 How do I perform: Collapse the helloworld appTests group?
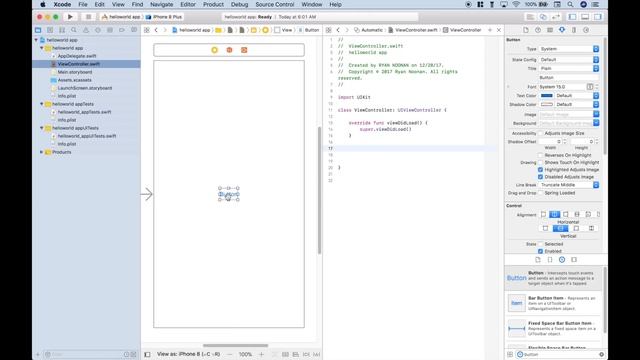point(42,104)
